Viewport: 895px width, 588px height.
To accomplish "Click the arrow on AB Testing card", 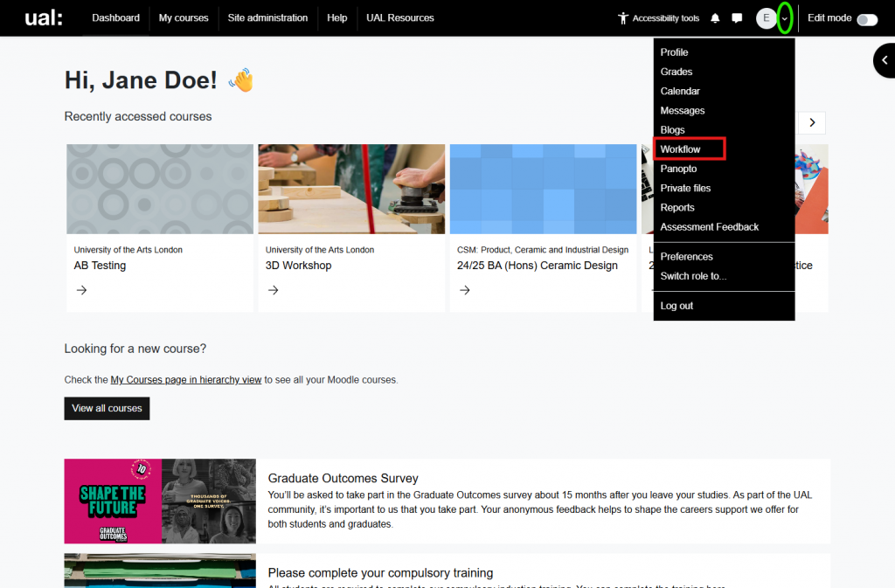I will (81, 290).
